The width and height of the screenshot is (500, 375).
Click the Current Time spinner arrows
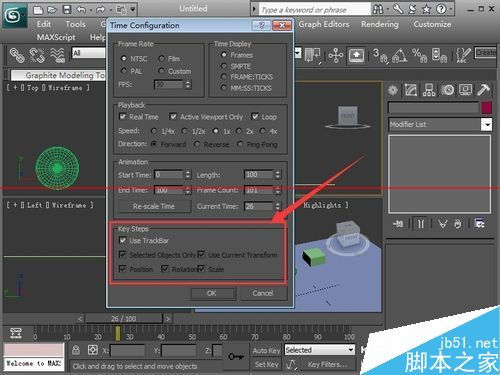tap(277, 206)
